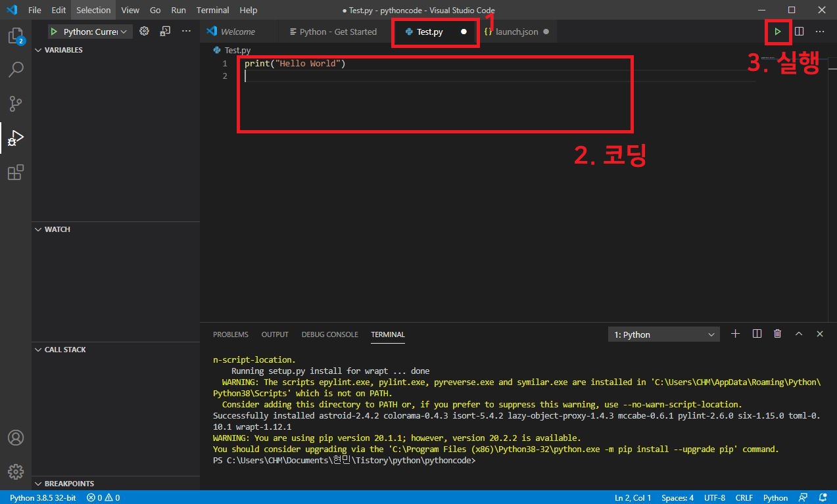Open the Manage gear at sidebar bottom
837x504 pixels.
[x=16, y=471]
